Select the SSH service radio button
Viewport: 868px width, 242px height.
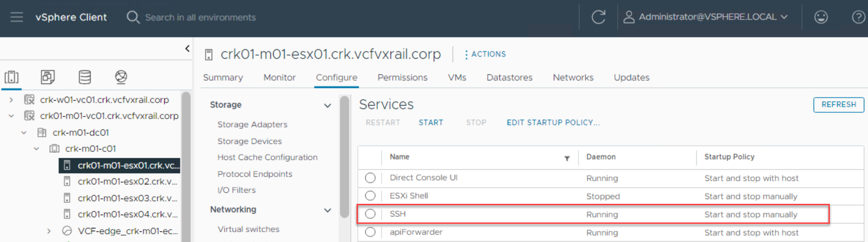click(370, 214)
